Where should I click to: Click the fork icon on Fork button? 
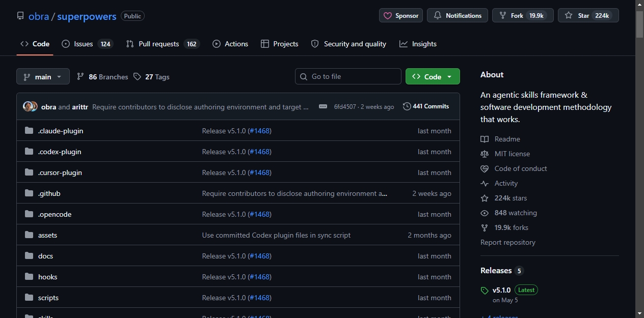[502, 16]
